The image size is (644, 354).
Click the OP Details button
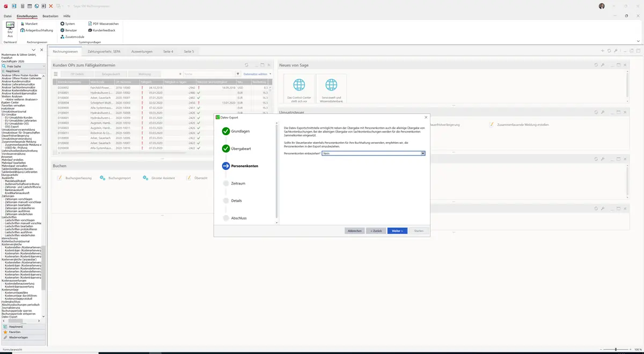77,74
